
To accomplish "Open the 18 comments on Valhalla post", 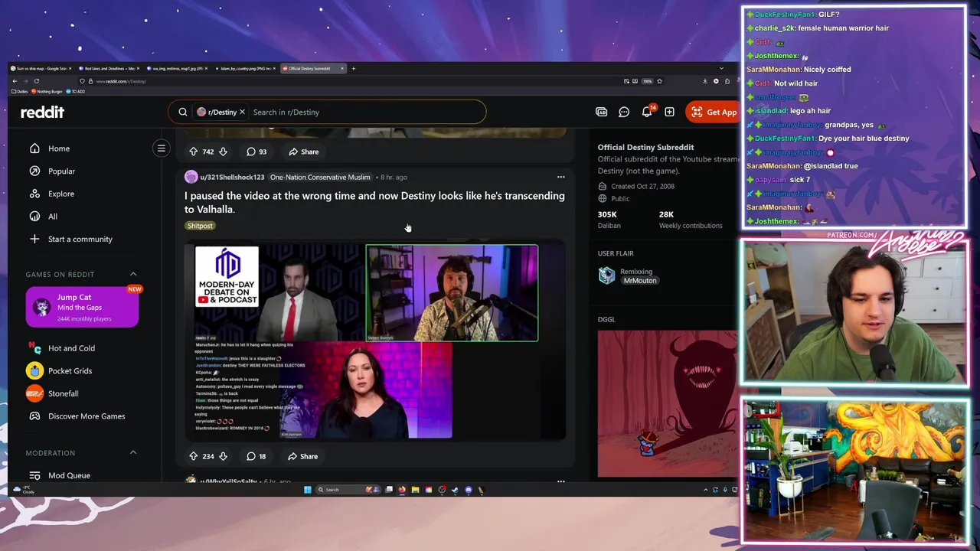I will coord(256,456).
